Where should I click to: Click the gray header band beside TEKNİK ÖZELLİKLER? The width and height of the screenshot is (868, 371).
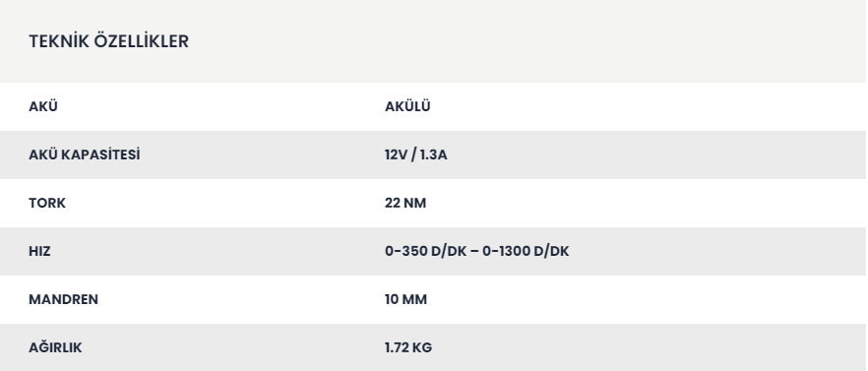click(526, 41)
